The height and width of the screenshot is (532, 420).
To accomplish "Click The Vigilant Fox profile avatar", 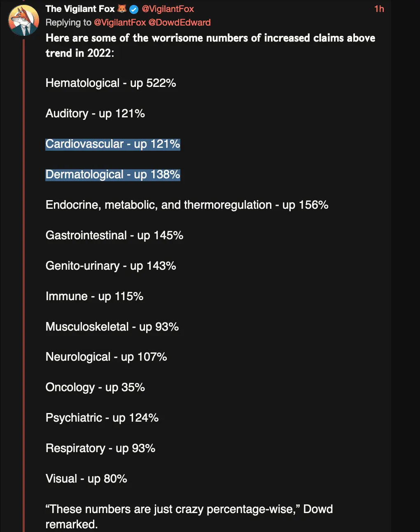I will [x=23, y=20].
